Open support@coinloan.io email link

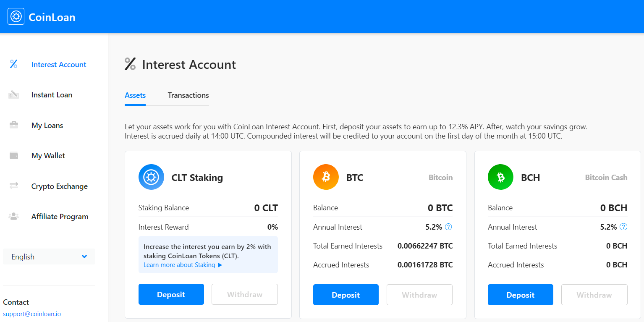[x=32, y=314]
